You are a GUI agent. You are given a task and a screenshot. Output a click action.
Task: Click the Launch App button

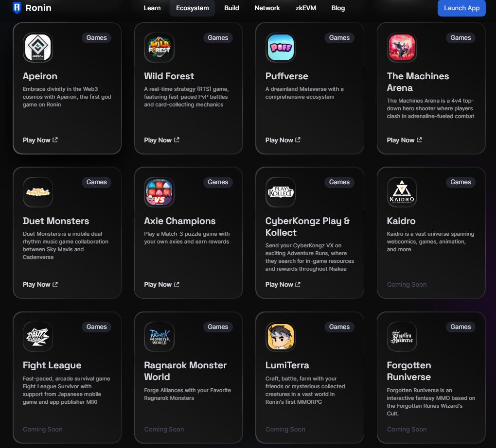(x=461, y=8)
